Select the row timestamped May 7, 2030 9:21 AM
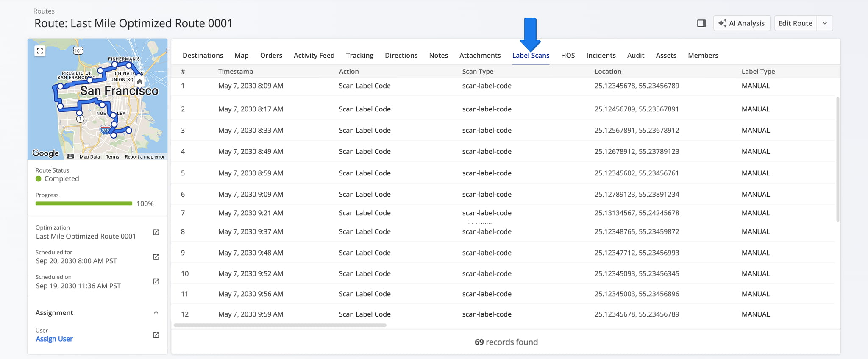 pos(503,213)
